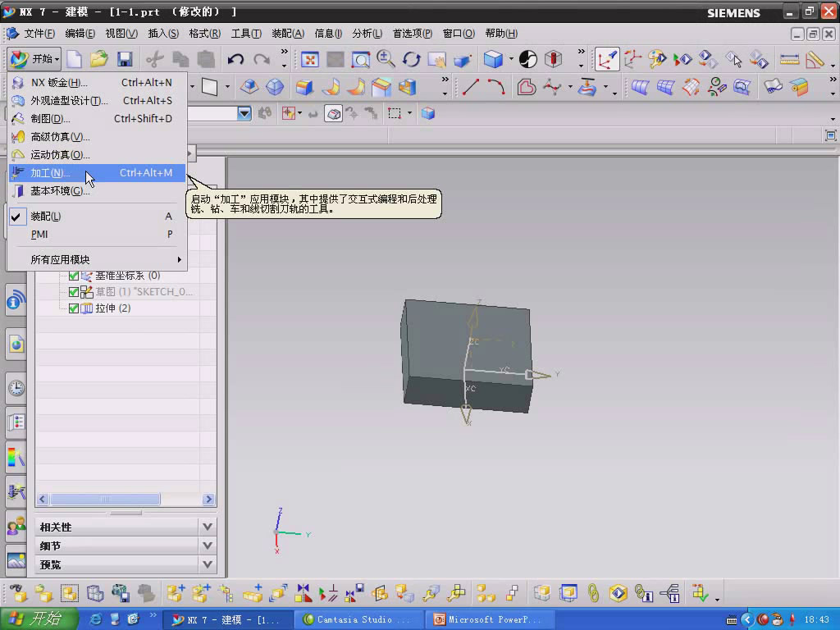
Task: Click the mirror assembly icon in bottom toolbar
Action: [304, 593]
